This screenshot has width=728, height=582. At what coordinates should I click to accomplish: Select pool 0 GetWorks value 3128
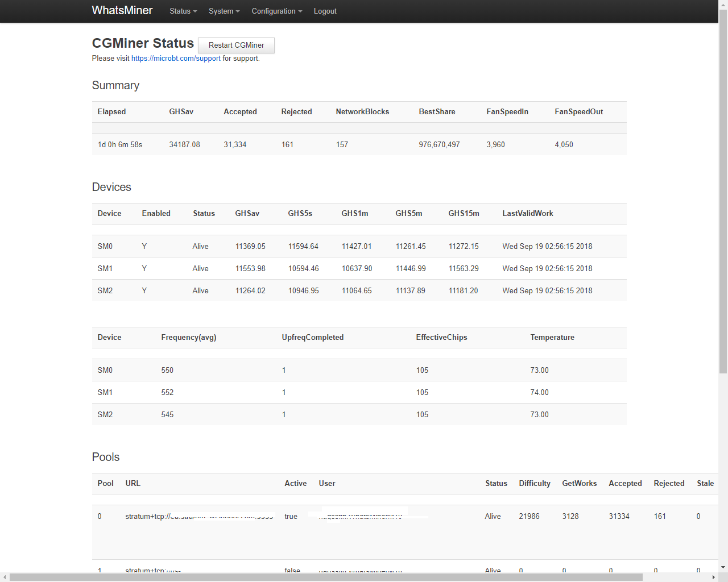[570, 517]
